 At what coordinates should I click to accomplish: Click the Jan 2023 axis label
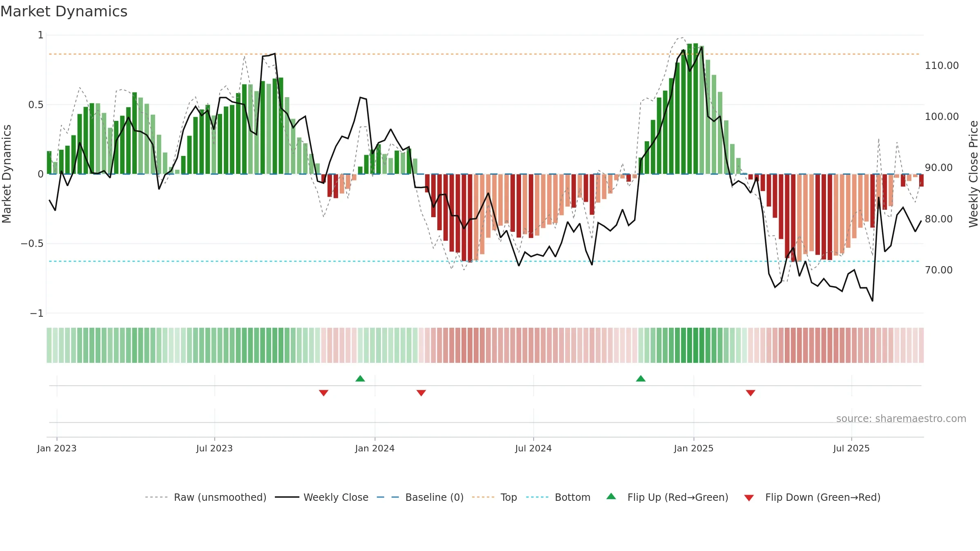point(57,448)
